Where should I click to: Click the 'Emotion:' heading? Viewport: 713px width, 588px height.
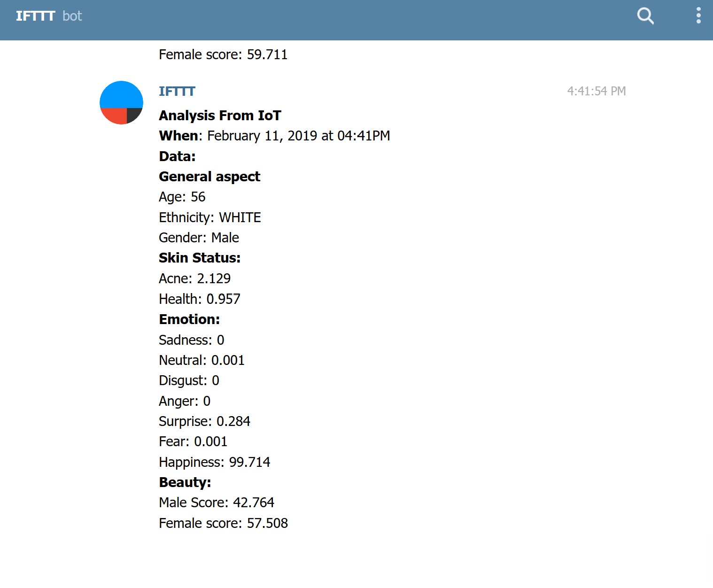tap(189, 319)
